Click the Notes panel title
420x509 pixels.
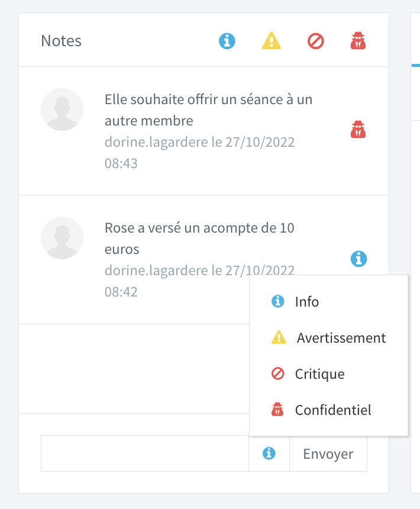tap(61, 41)
